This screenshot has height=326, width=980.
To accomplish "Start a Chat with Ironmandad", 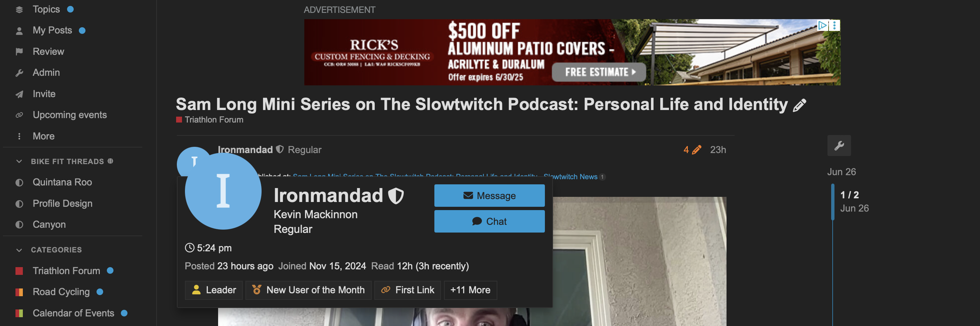I will (x=489, y=221).
